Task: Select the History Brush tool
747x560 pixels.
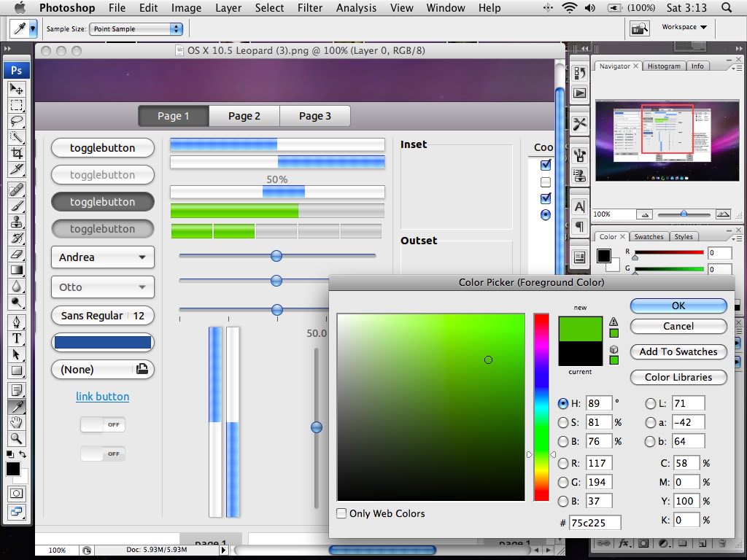Action: pyautogui.click(x=17, y=238)
